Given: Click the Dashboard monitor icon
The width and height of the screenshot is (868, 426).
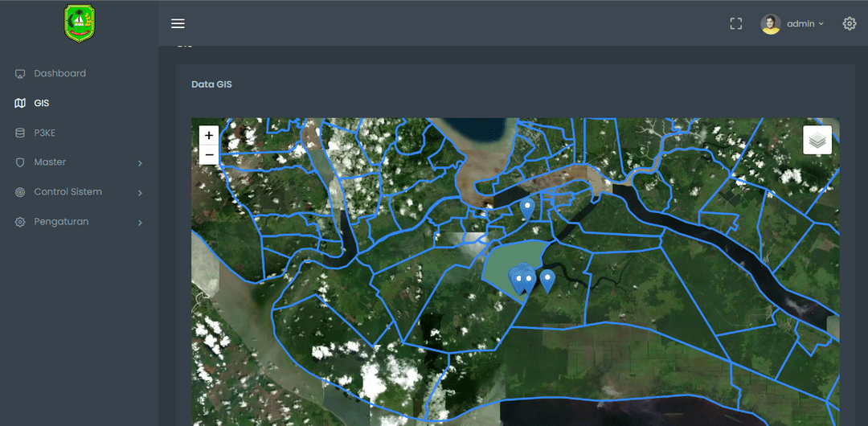Looking at the screenshot, I should 20,74.
